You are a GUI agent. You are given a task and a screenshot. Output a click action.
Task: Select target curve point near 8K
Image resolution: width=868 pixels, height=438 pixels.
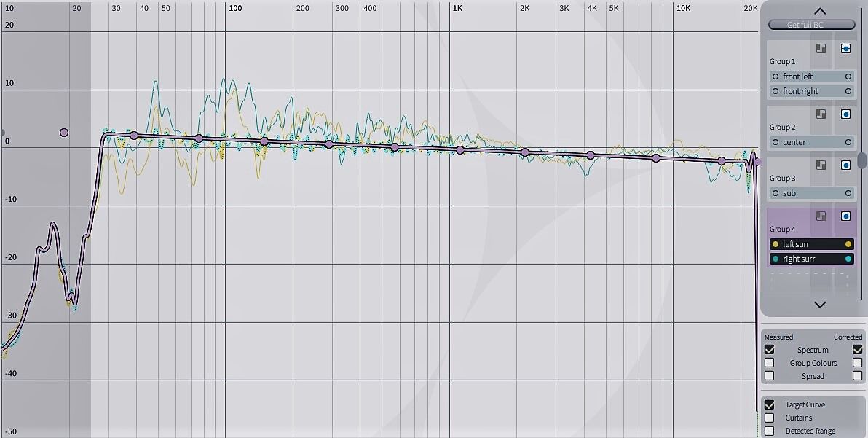coord(657,158)
